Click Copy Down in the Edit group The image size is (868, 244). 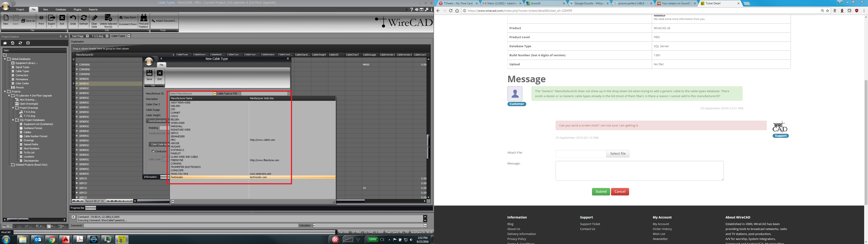tap(128, 18)
